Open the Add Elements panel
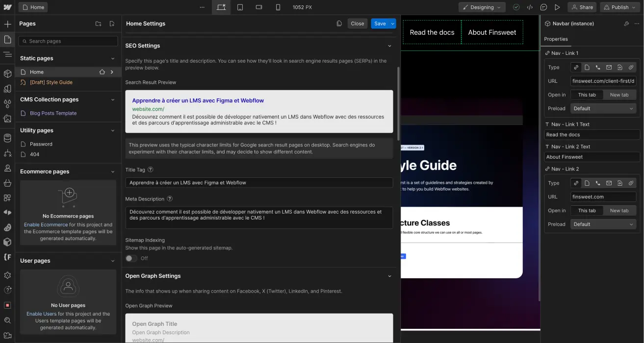This screenshot has height=343, width=644. pos(7,24)
